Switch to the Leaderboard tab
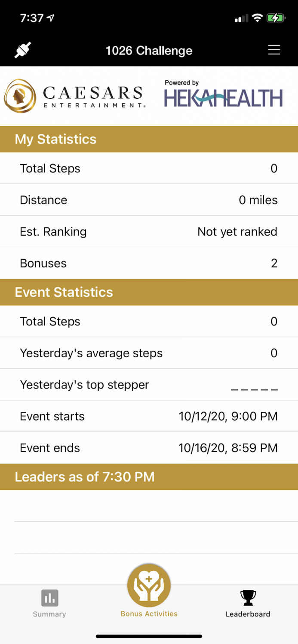Image resolution: width=298 pixels, height=644 pixels. coord(248,603)
